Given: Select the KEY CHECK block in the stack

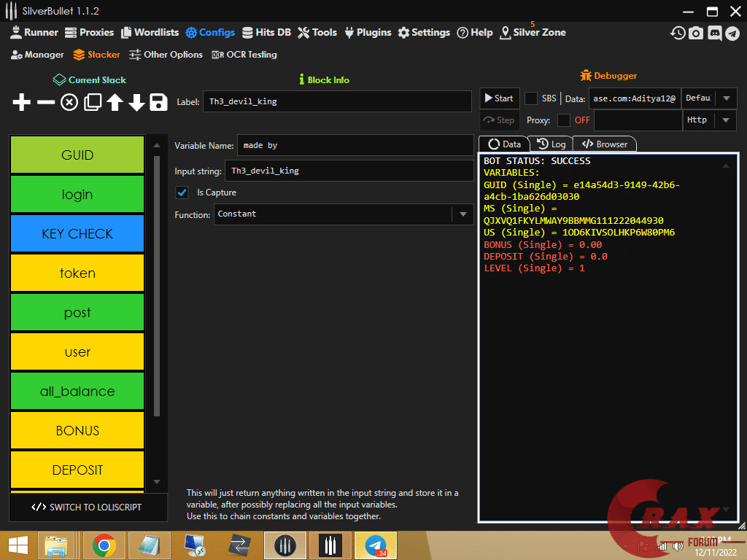Looking at the screenshot, I should (x=77, y=233).
